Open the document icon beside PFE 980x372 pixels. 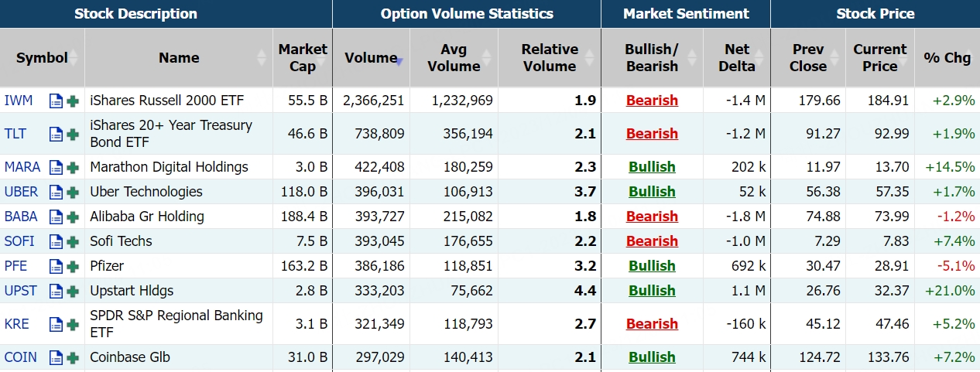56,266
